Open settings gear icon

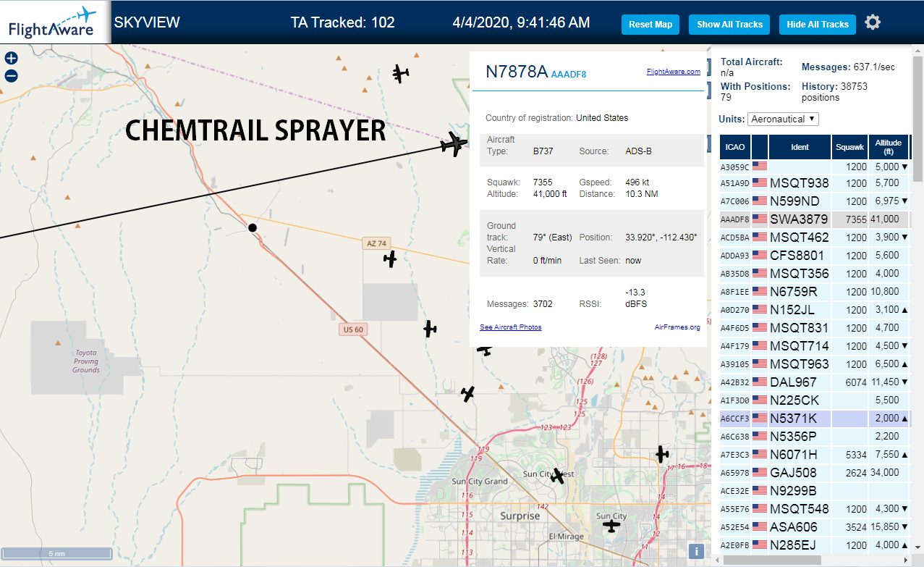(873, 22)
